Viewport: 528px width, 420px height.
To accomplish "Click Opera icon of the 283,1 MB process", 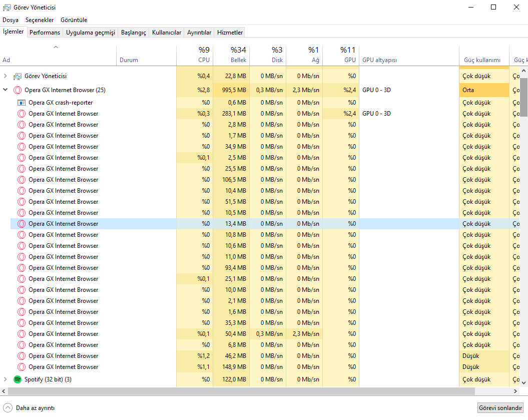I will (x=22, y=114).
